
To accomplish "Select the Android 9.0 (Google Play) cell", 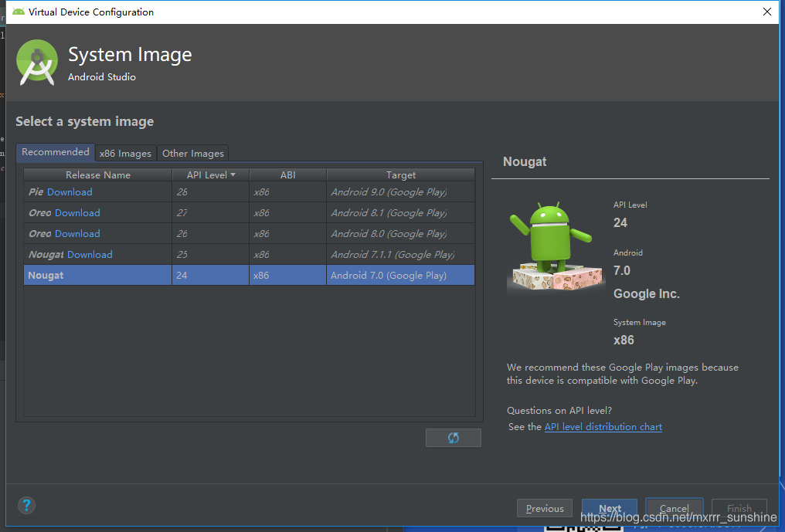I will click(400, 191).
